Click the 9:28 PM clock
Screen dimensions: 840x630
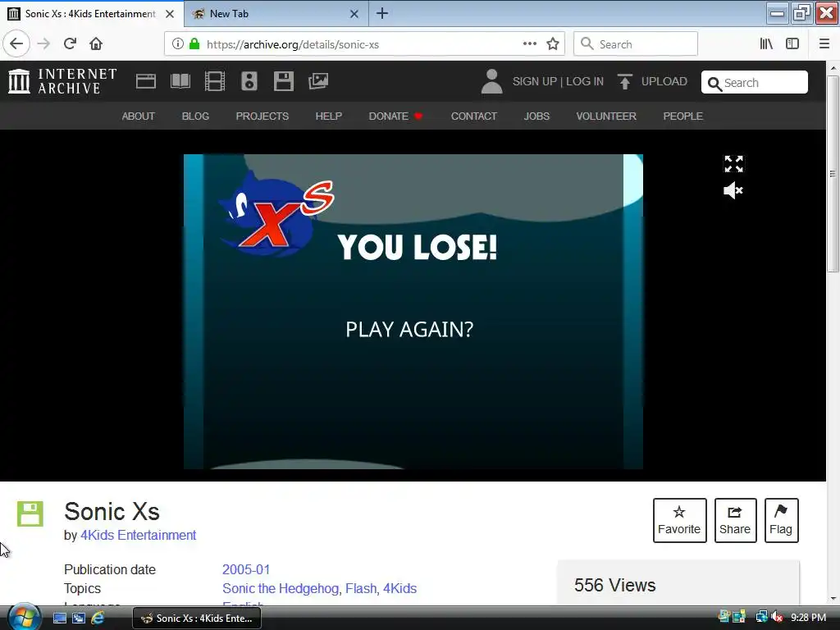point(808,618)
